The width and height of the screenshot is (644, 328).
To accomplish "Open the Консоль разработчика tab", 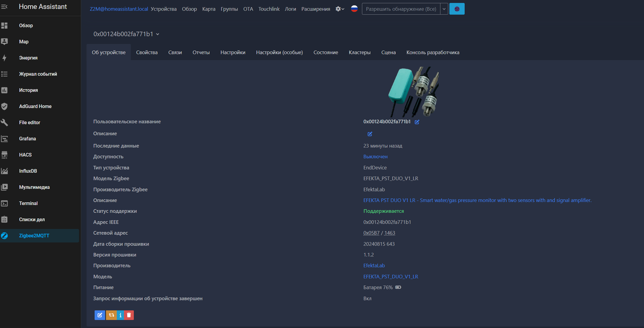I will 433,52.
